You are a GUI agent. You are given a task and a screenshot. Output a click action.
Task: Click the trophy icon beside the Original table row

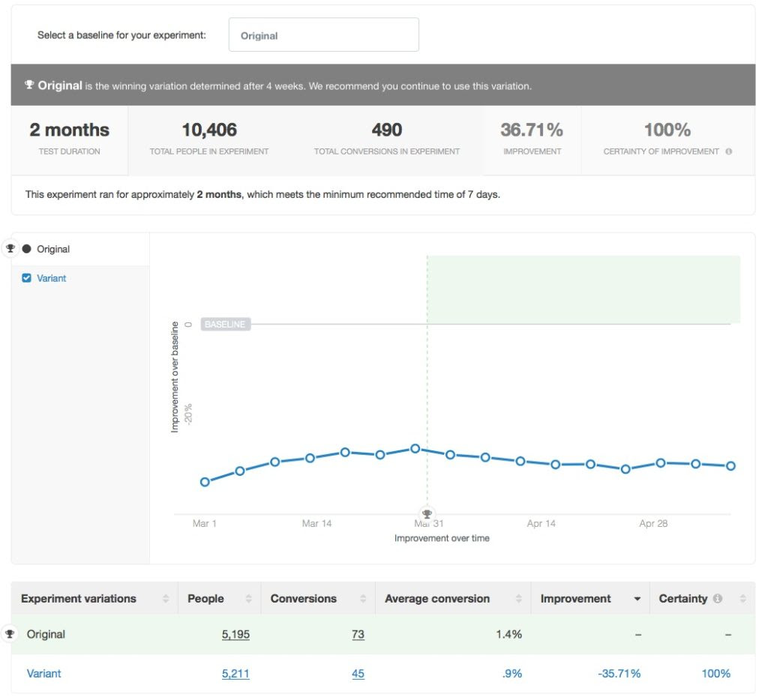click(x=9, y=634)
